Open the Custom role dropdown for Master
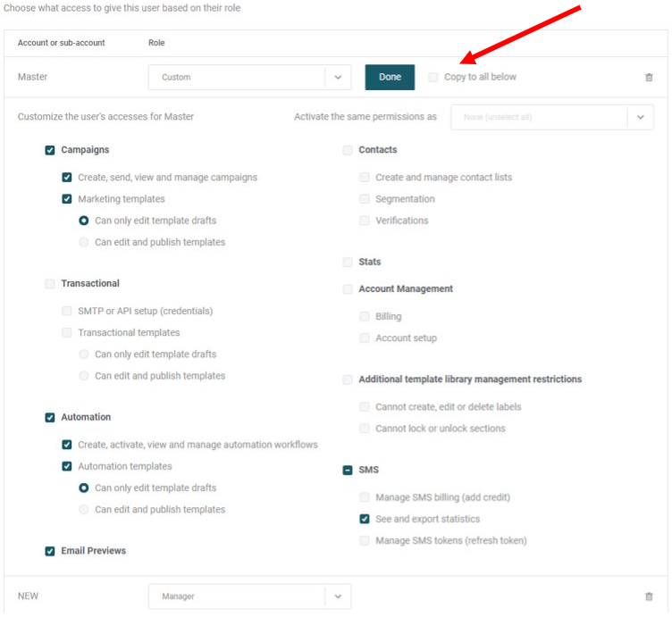The image size is (672, 617). click(249, 77)
